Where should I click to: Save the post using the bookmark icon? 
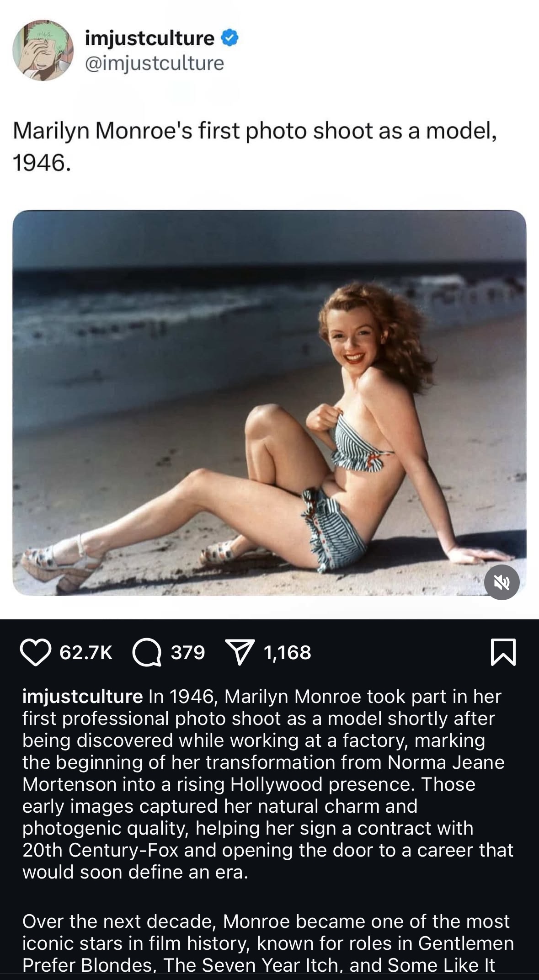[503, 652]
